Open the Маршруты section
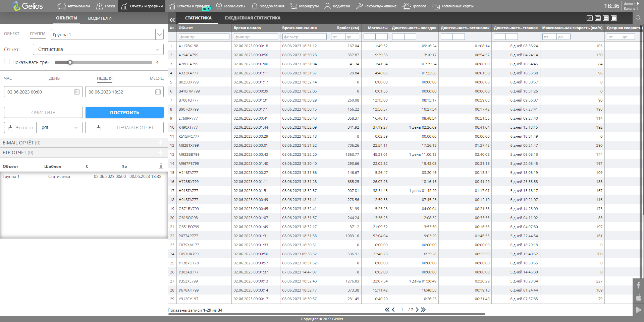 [x=304, y=6]
